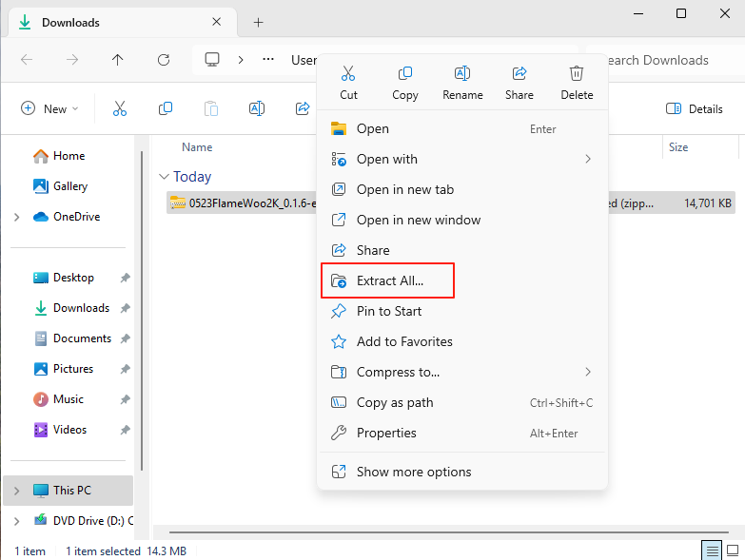Open the New dropdown button
The width and height of the screenshot is (745, 560).
click(50, 109)
